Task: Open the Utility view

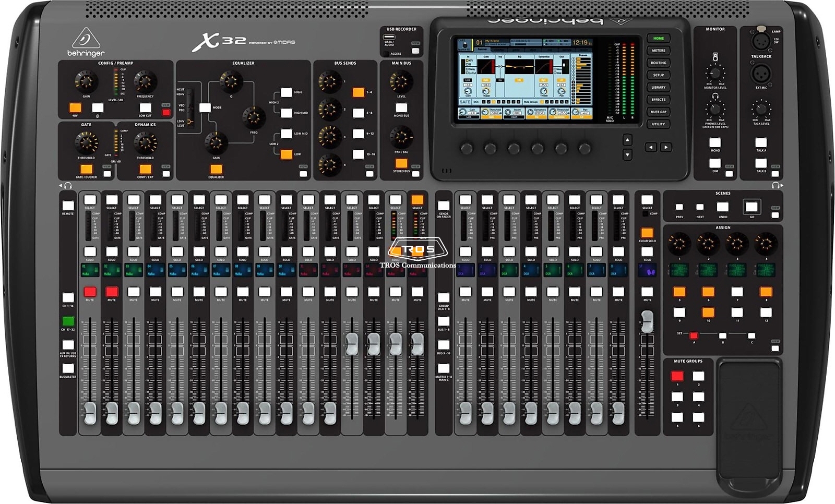Action: (x=659, y=124)
